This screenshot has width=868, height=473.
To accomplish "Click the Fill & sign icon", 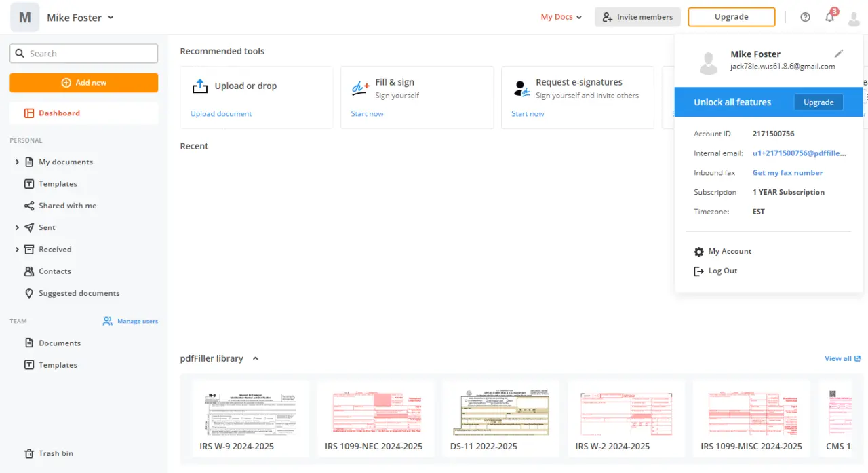I will click(x=360, y=88).
